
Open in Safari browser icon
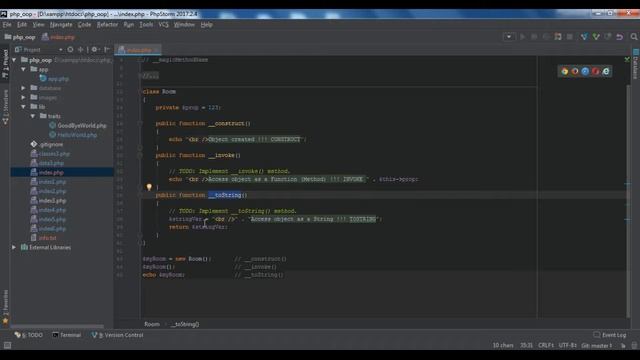point(585,71)
